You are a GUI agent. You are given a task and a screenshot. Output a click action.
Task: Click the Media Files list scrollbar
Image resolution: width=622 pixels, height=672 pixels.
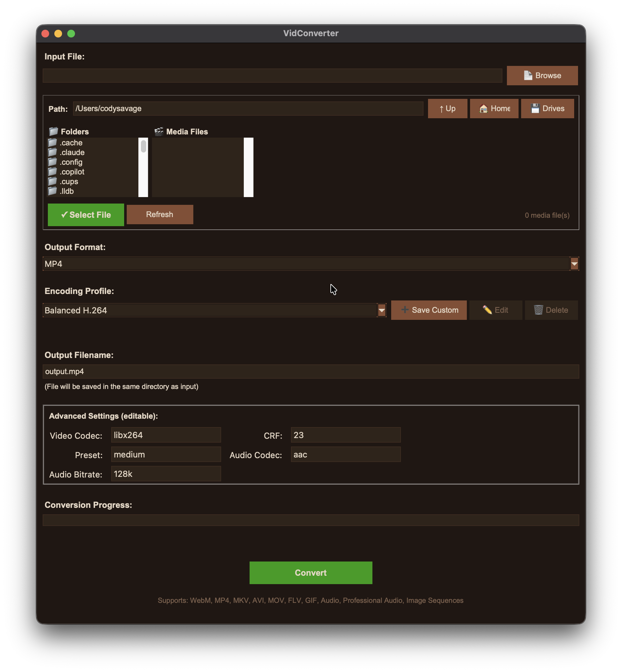248,167
